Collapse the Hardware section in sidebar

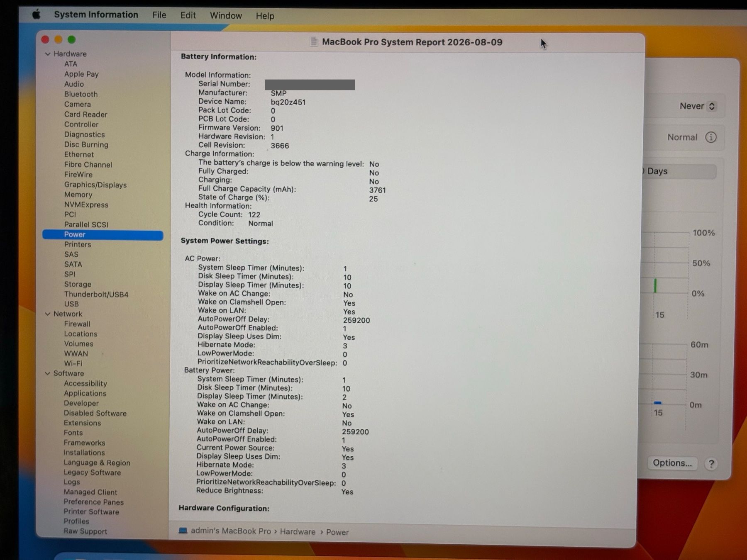point(48,54)
